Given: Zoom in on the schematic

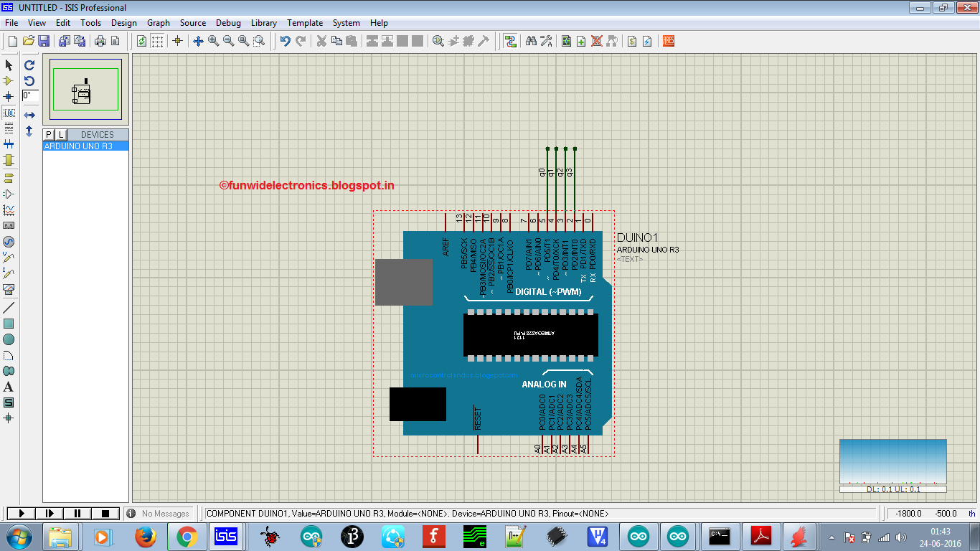Looking at the screenshot, I should pyautogui.click(x=214, y=42).
